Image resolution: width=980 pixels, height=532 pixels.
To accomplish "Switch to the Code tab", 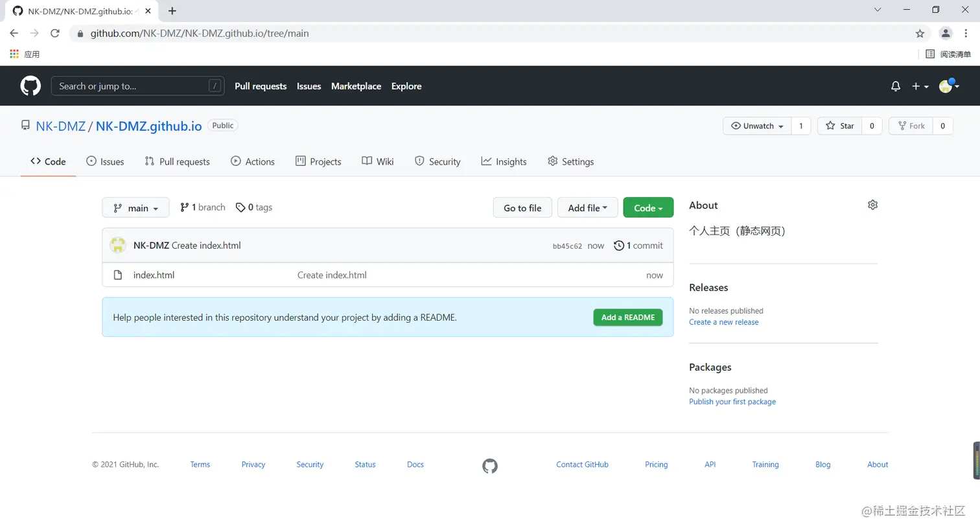I will 48,161.
